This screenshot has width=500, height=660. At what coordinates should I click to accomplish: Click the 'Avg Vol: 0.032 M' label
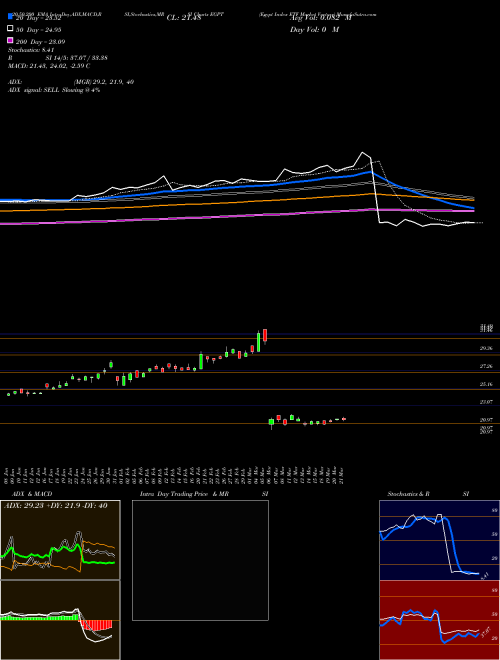(x=321, y=18)
